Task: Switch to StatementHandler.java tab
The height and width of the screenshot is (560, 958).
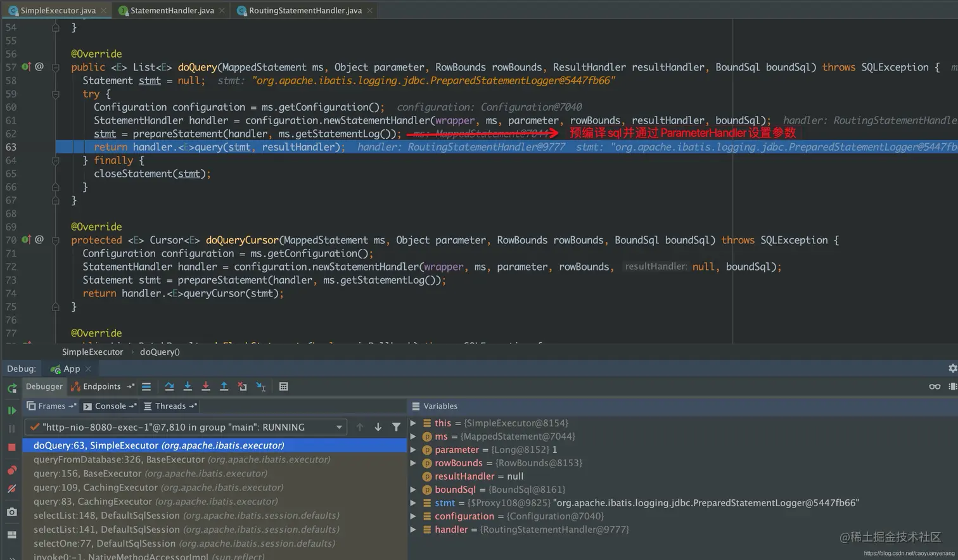Action: click(x=172, y=10)
